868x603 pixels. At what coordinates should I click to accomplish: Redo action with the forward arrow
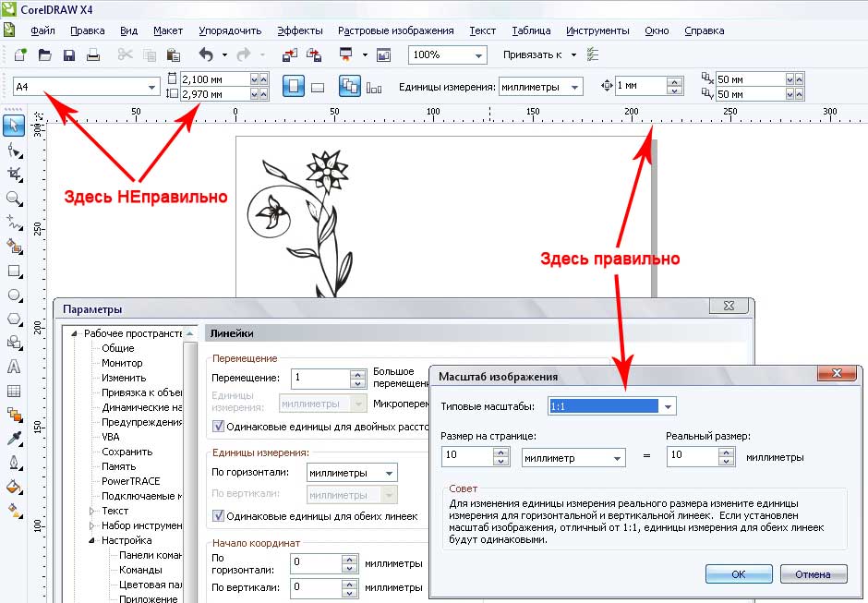point(244,54)
